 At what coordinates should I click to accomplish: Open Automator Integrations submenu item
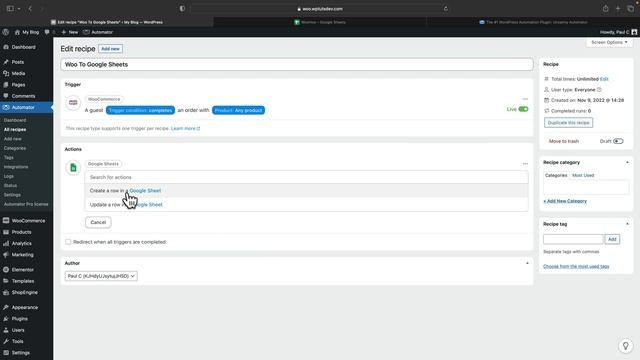coord(16,167)
